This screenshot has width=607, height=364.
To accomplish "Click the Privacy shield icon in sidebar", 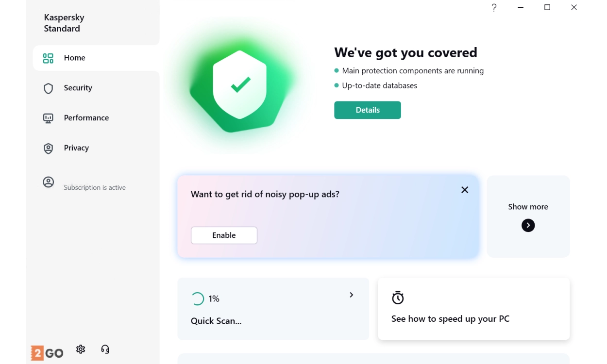I will pos(48,149).
